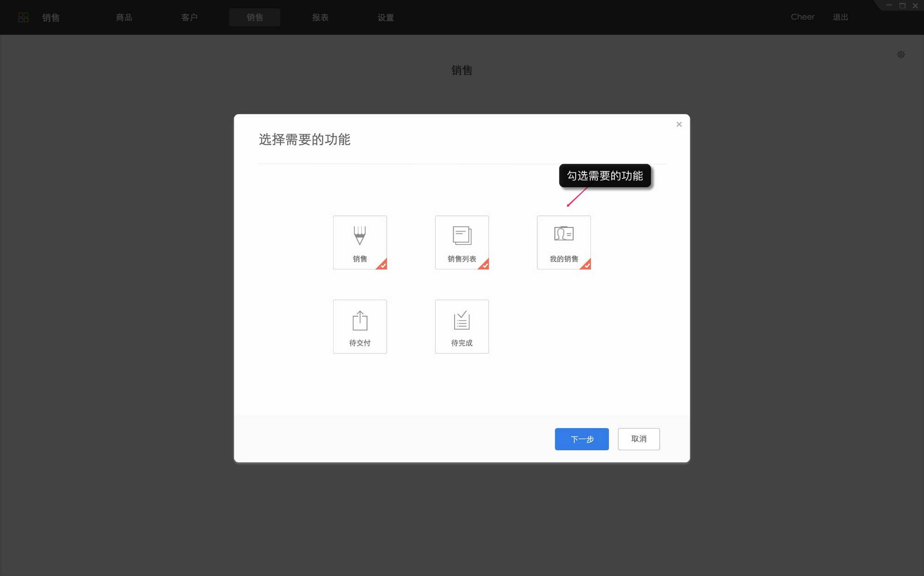Click the 退出 logout option
Viewport: 924px width, 576px height.
(x=840, y=17)
